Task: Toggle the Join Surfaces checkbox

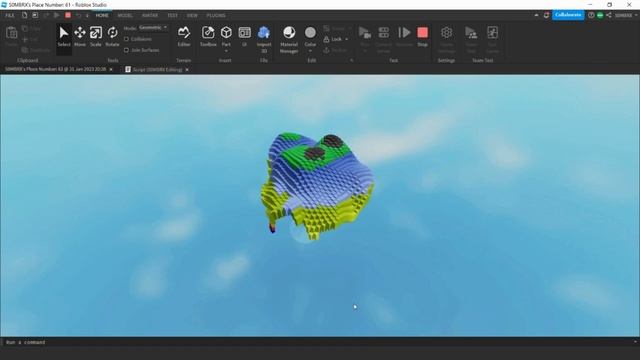Action: pyautogui.click(x=127, y=50)
